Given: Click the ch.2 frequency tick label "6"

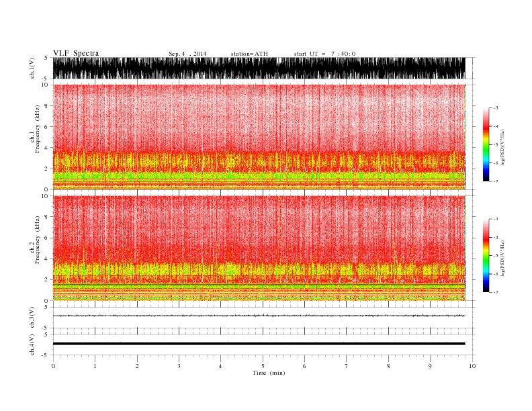Looking at the screenshot, I should coord(46,238).
